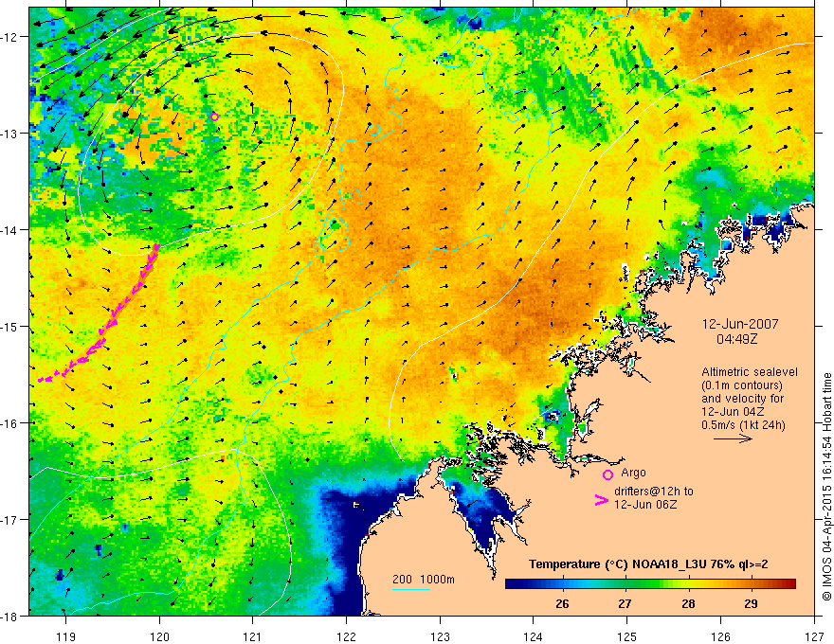Screen dimensions: 834x644
Task: Click the -13 latitude axis label
Action: [x=10, y=134]
